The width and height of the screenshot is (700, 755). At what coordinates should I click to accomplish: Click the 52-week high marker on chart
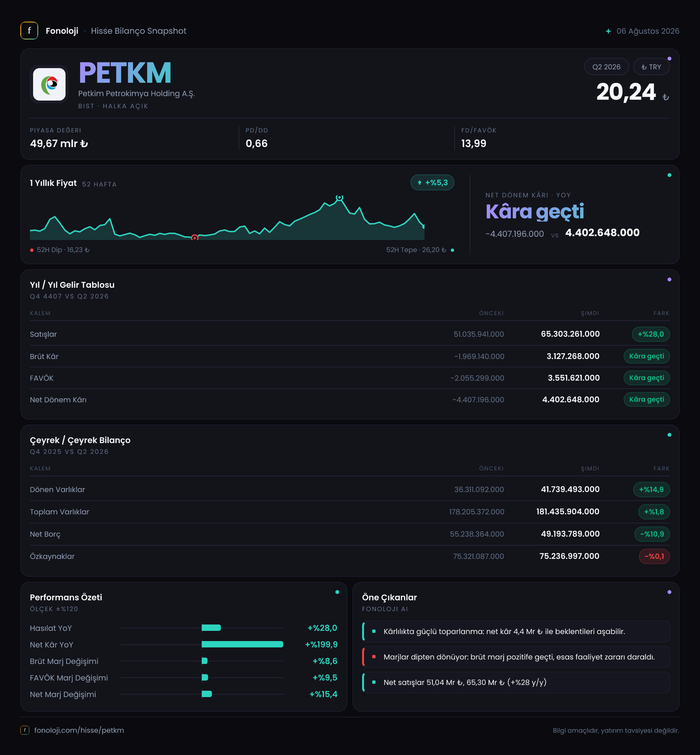(x=340, y=197)
